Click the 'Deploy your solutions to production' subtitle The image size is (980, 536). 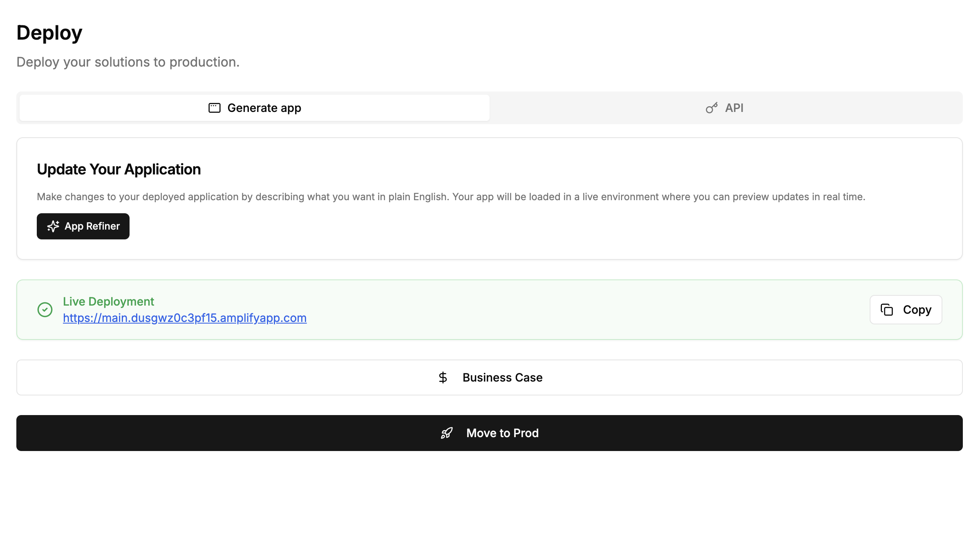pos(128,62)
